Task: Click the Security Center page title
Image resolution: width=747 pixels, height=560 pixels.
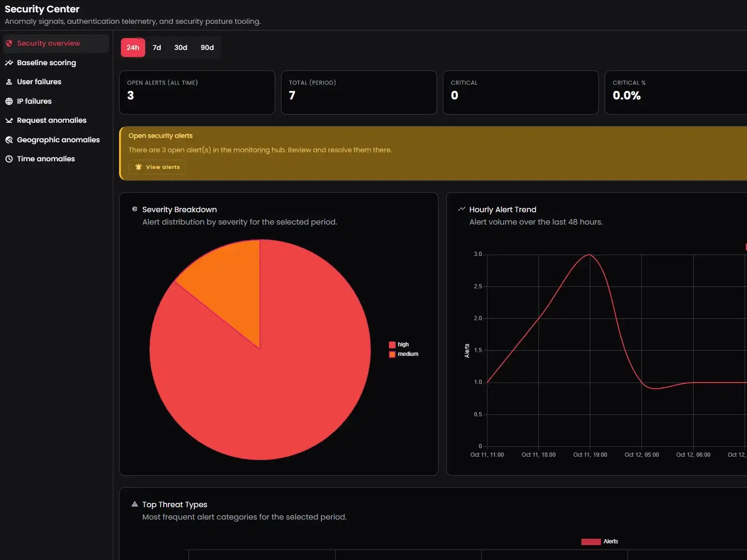Action: pyautogui.click(x=42, y=9)
